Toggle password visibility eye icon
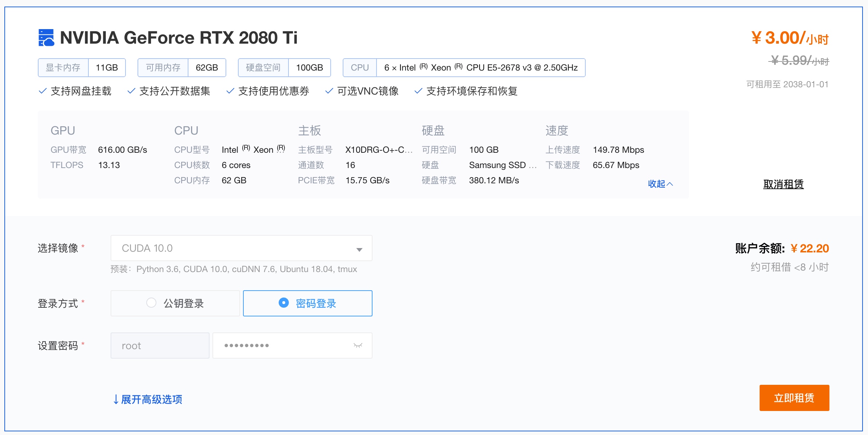This screenshot has width=868, height=435. tap(358, 346)
